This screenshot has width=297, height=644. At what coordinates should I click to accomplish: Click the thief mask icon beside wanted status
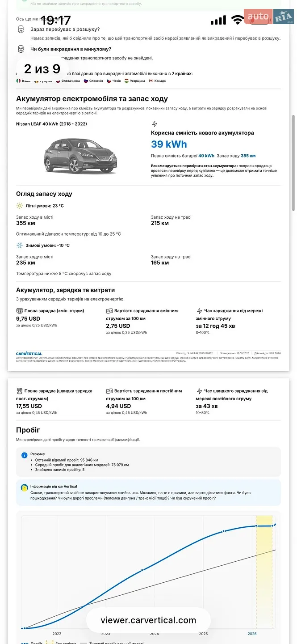pos(21,30)
